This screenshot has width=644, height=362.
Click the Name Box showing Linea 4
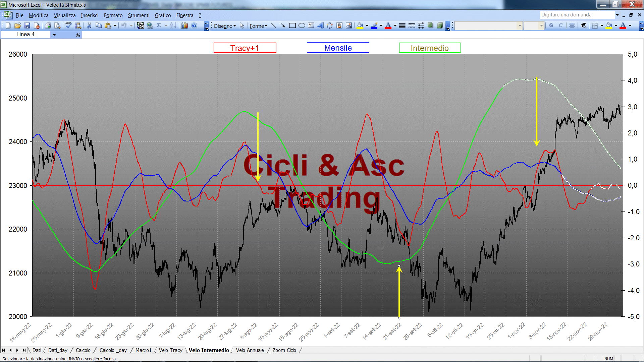pos(25,35)
